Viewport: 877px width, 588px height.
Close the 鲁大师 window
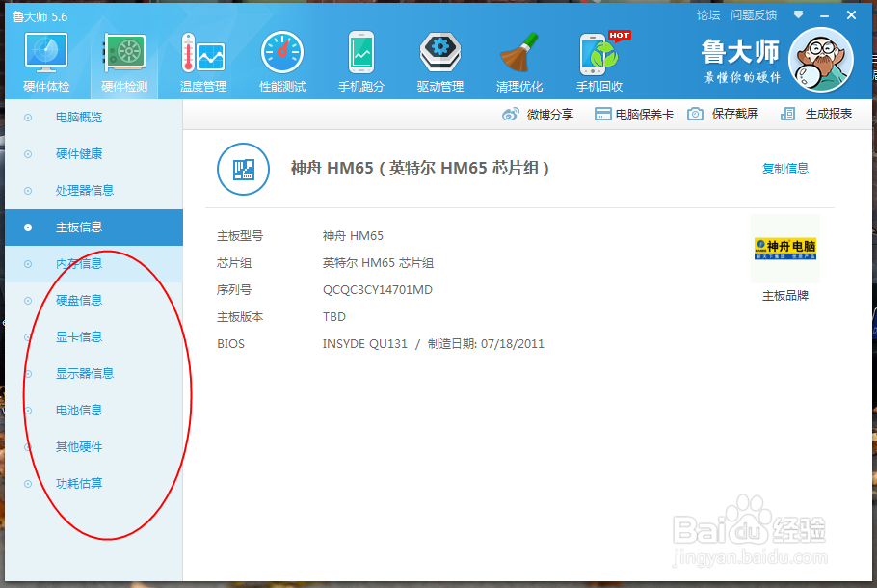pos(851,15)
